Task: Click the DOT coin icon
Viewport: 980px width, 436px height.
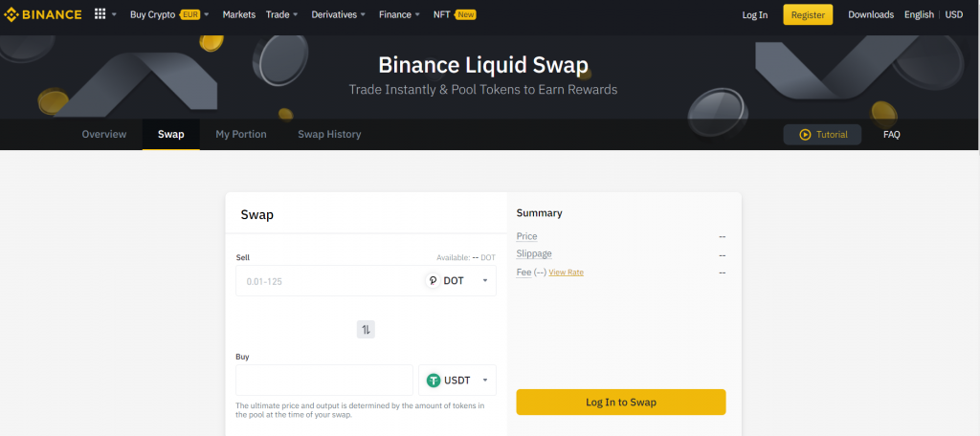Action: (x=433, y=281)
